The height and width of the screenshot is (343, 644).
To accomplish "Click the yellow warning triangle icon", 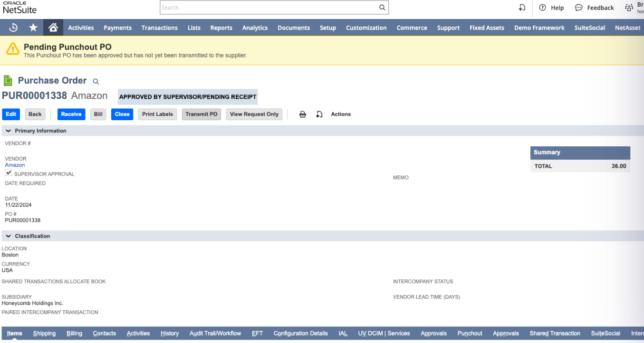I will (13, 48).
